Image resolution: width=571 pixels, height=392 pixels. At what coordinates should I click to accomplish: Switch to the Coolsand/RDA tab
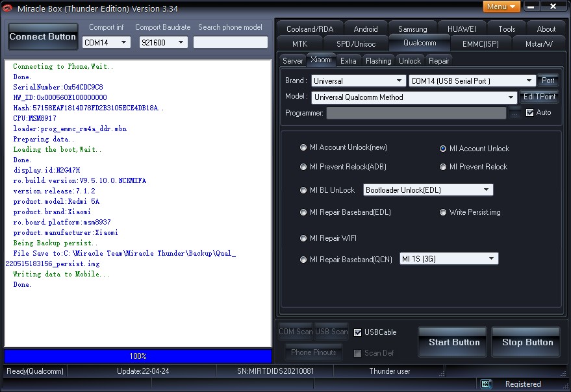click(309, 29)
